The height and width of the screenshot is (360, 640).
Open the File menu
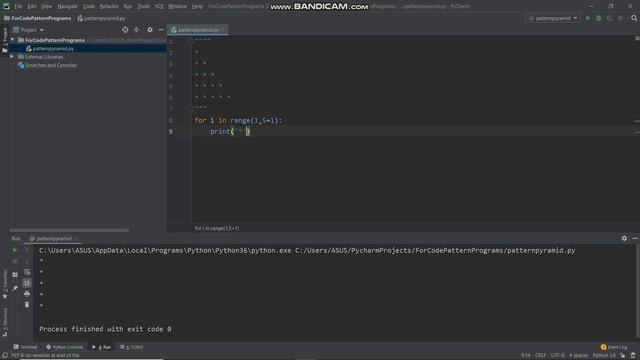18,7
